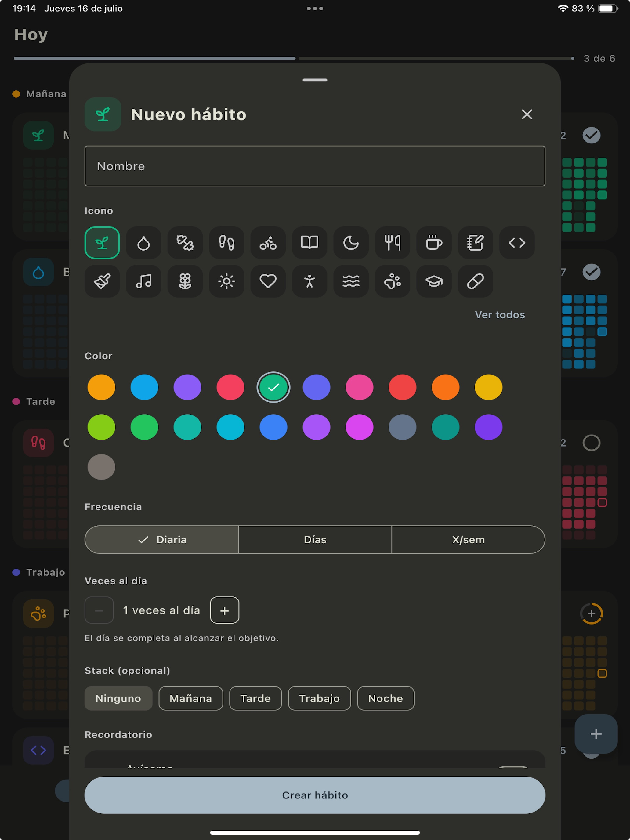The width and height of the screenshot is (630, 840).
Task: Switch frequency to Días
Action: tap(315, 540)
